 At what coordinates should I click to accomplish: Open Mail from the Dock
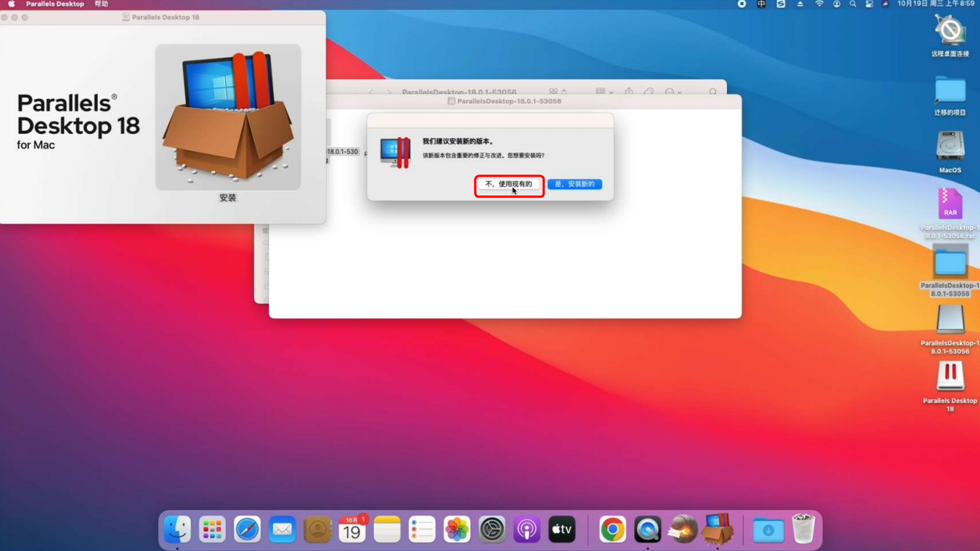(282, 530)
